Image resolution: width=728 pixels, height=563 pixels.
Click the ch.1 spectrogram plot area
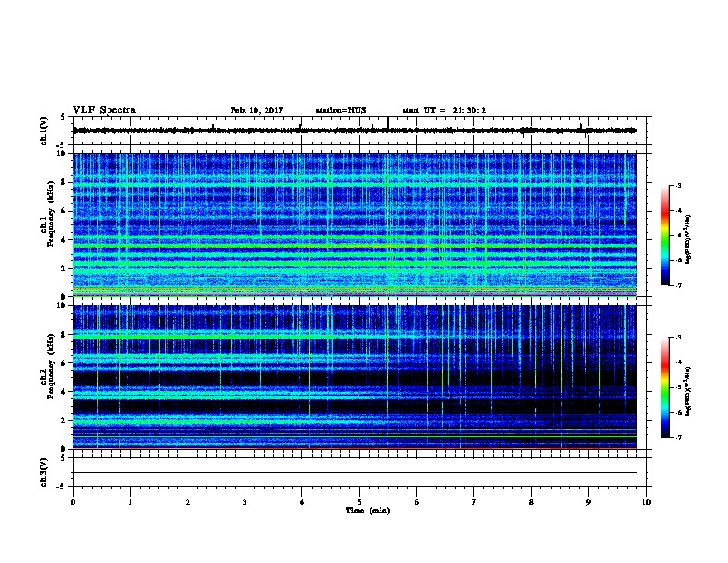355,224
